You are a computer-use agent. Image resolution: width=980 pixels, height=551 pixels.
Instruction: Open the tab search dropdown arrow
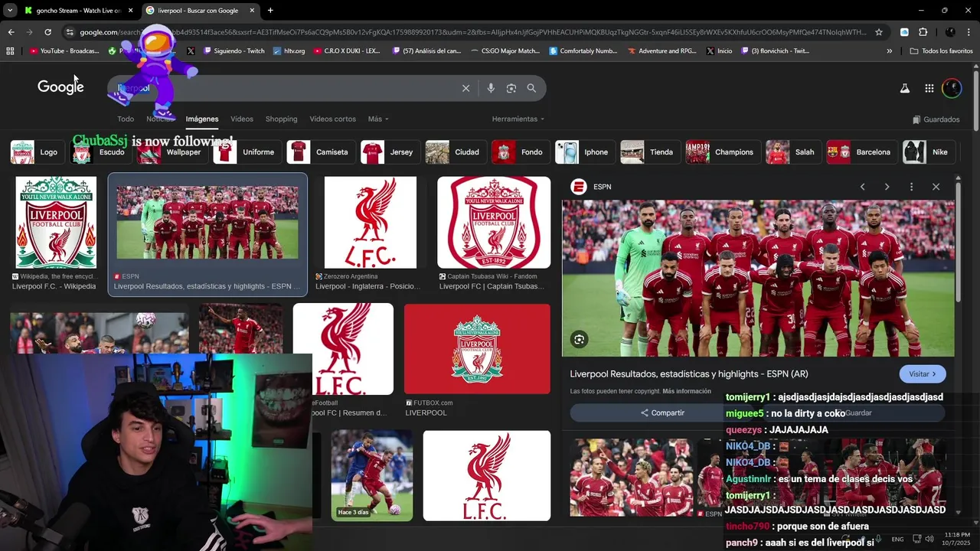[x=10, y=11]
